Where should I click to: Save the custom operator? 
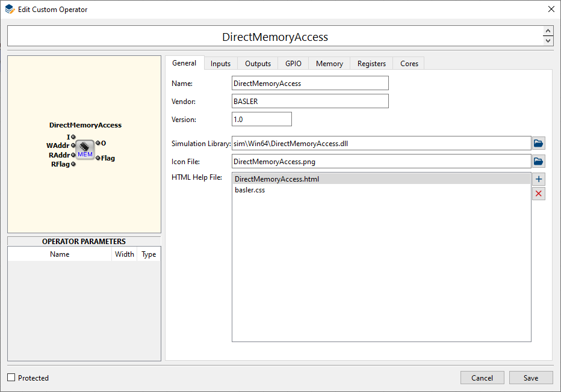coord(531,378)
